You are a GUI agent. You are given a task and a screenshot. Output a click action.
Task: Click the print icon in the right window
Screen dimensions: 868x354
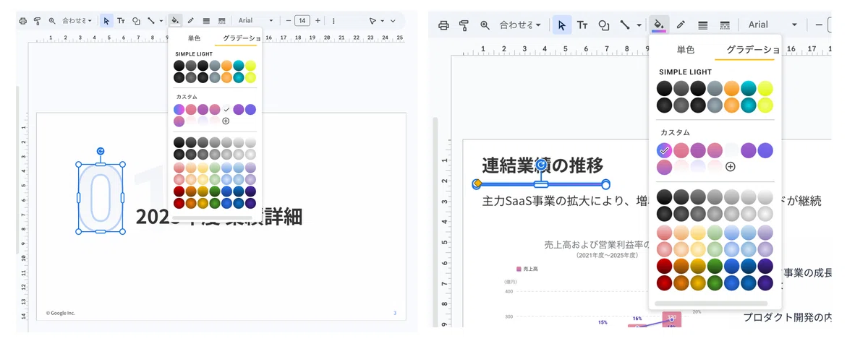(x=443, y=25)
